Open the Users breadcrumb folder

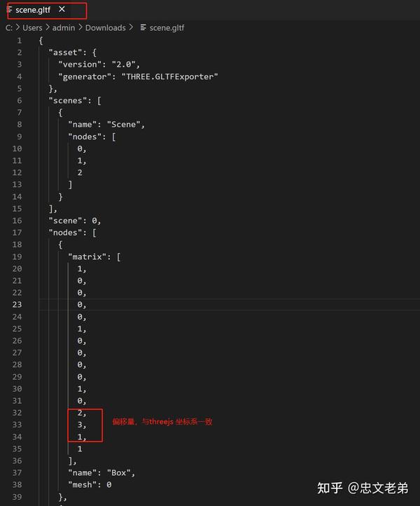[32, 28]
